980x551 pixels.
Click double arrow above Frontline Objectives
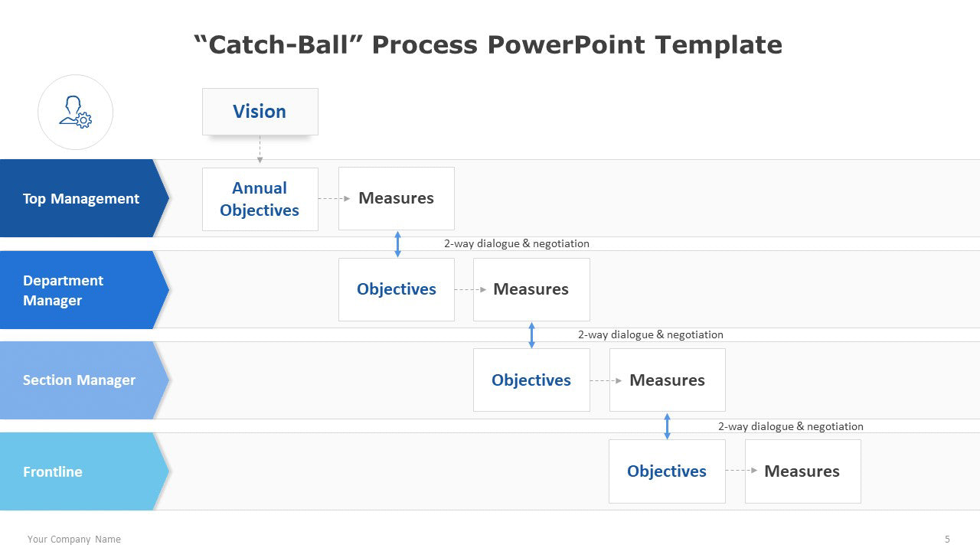coord(667,426)
